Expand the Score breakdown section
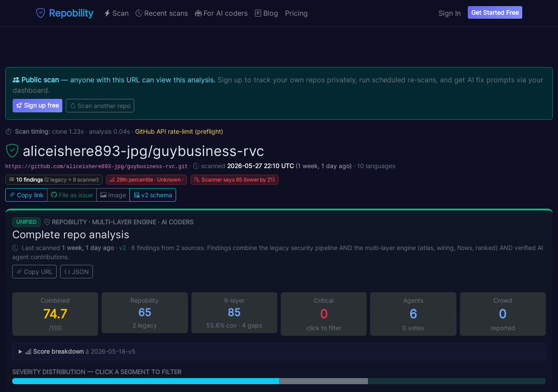This screenshot has height=392, width=558. 279,351
